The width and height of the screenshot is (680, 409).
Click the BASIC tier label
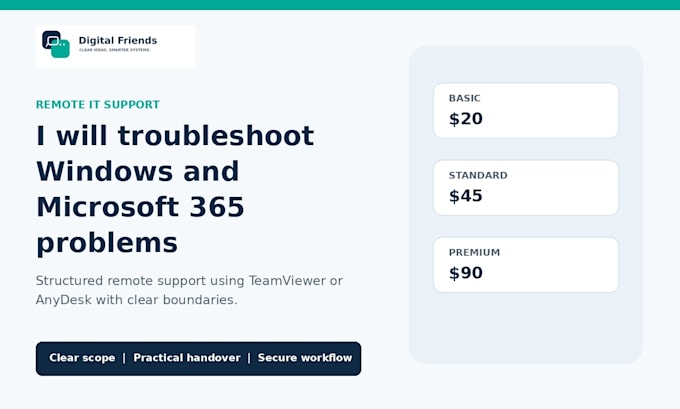coord(464,98)
